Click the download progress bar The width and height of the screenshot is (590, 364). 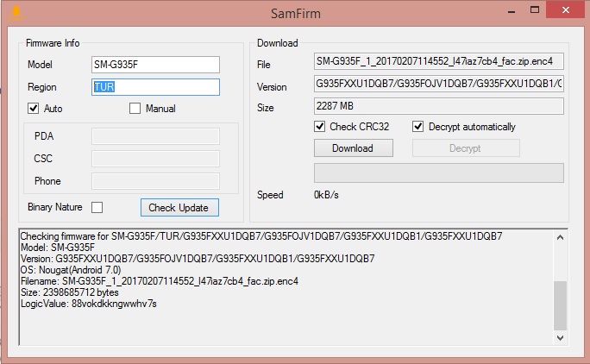(439, 173)
